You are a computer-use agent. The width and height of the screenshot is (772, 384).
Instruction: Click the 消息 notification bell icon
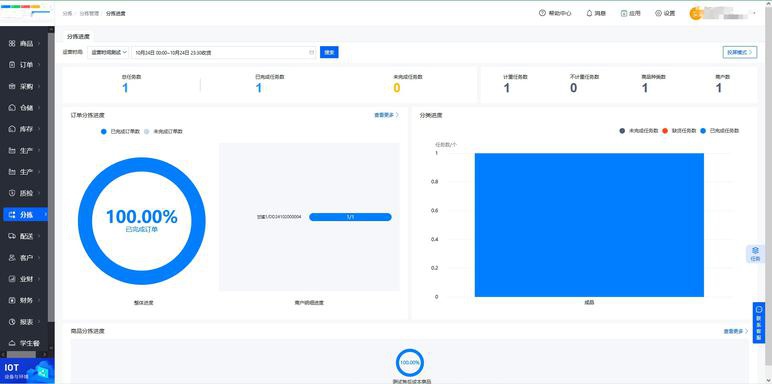[589, 13]
